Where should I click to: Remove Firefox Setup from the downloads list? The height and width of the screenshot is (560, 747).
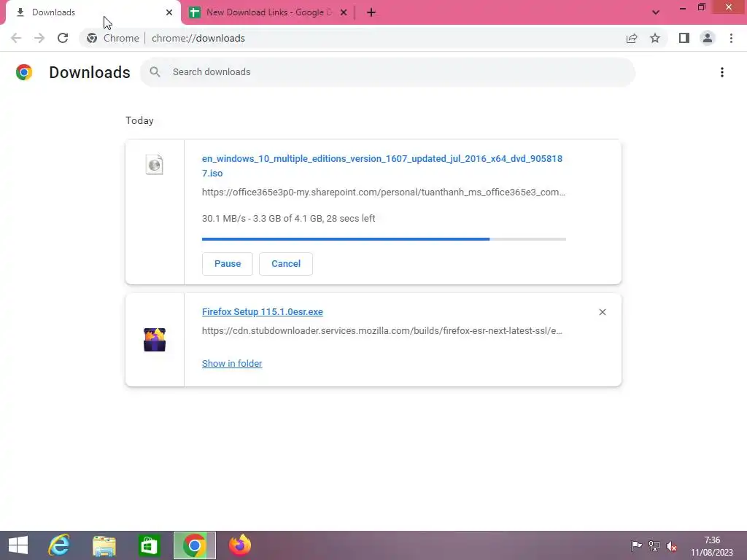point(603,312)
